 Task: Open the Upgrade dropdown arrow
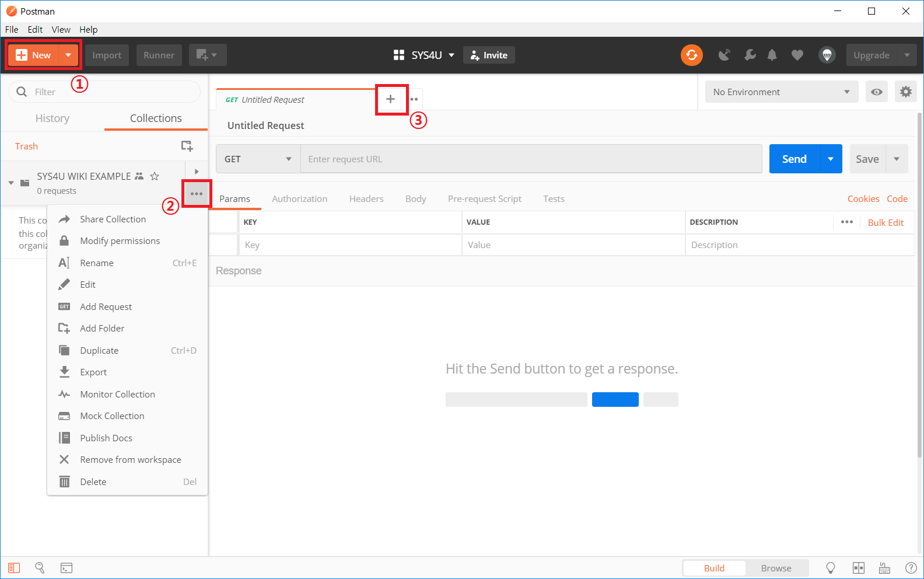(907, 55)
